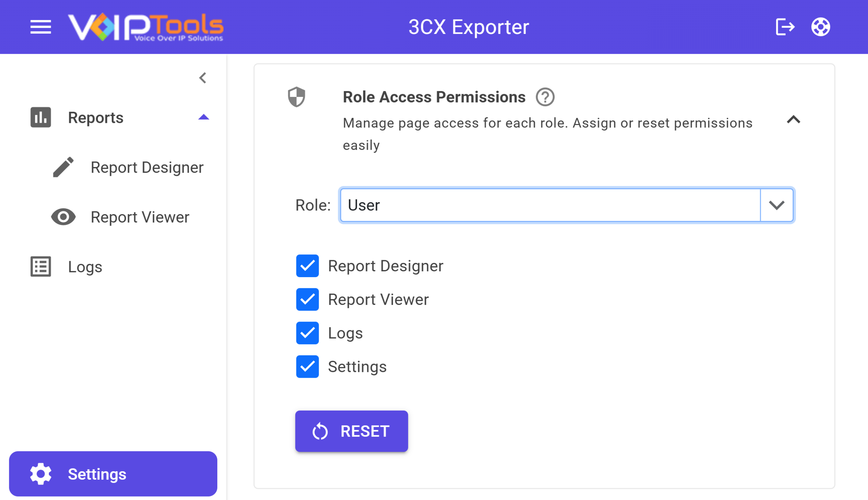Collapse the Reports menu triangle
The width and height of the screenshot is (868, 500).
click(x=204, y=117)
